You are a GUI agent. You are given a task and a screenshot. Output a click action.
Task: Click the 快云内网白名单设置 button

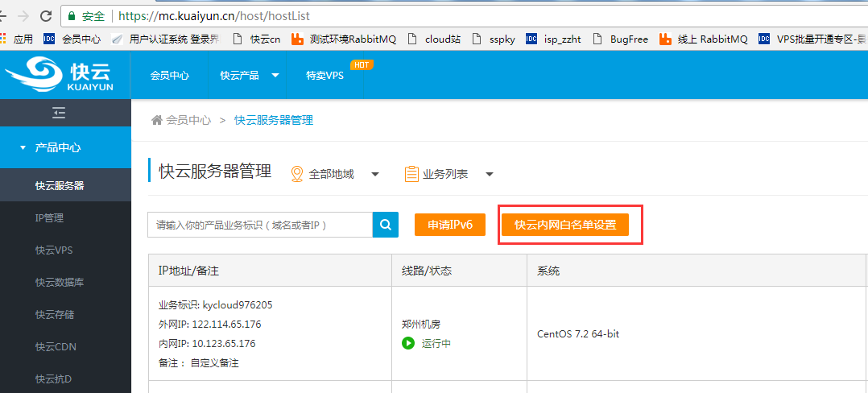pyautogui.click(x=564, y=225)
